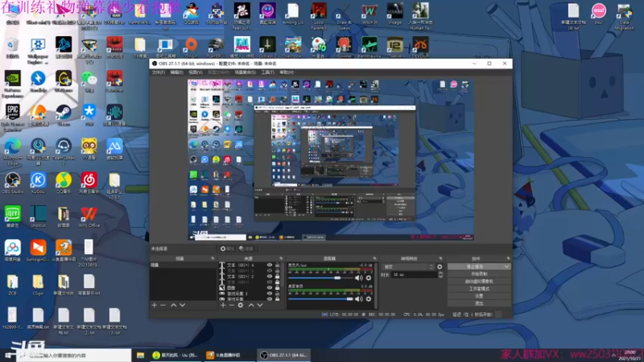Open TeamSpeak desktop icon

tap(64, 152)
